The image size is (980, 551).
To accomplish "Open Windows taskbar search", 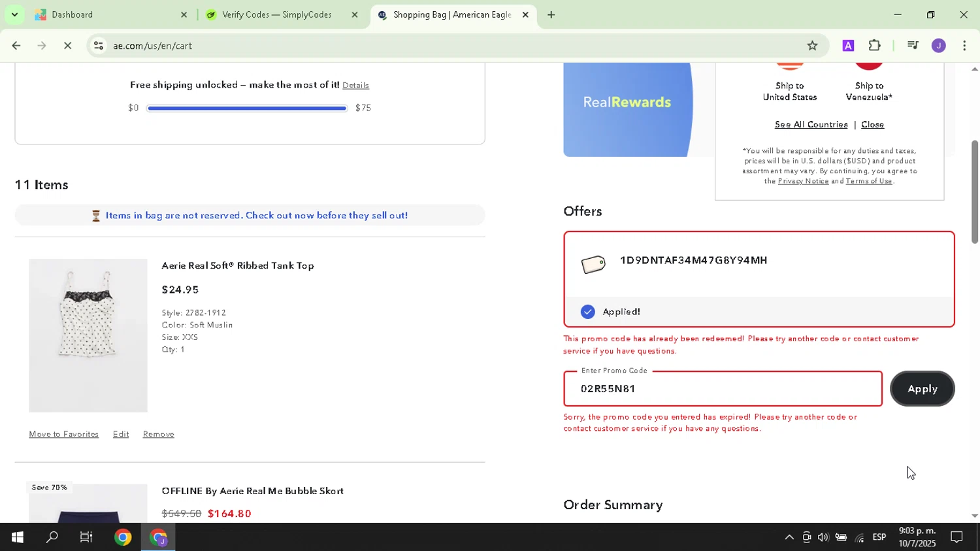I will point(52,537).
